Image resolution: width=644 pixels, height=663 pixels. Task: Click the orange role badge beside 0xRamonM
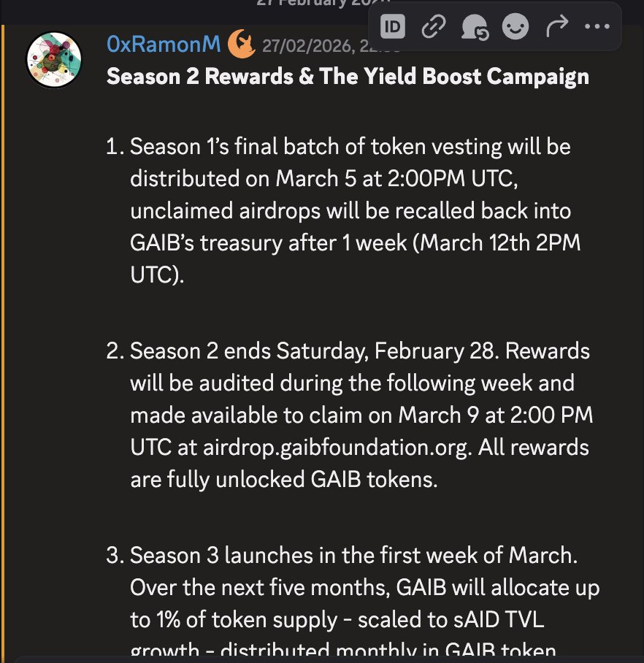tap(241, 45)
